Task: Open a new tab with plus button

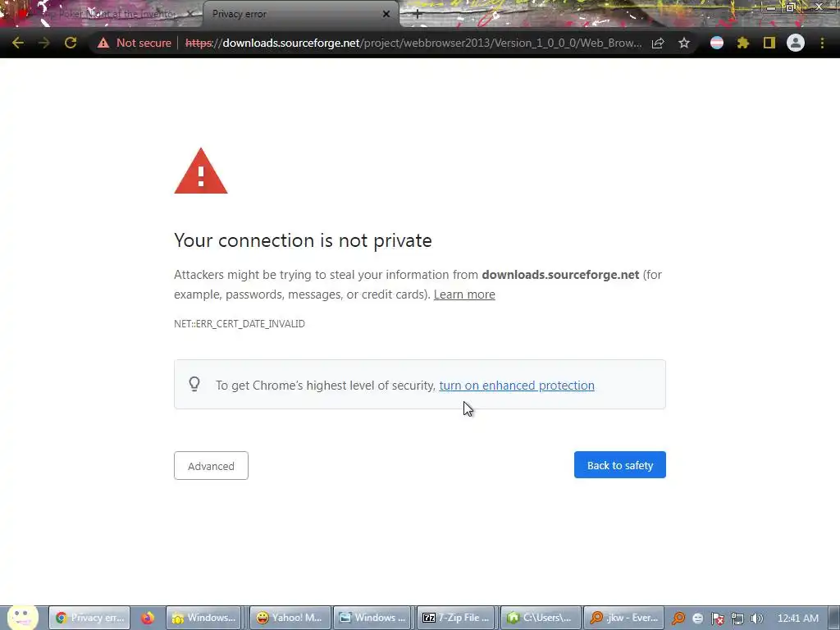Action: pyautogui.click(x=418, y=15)
